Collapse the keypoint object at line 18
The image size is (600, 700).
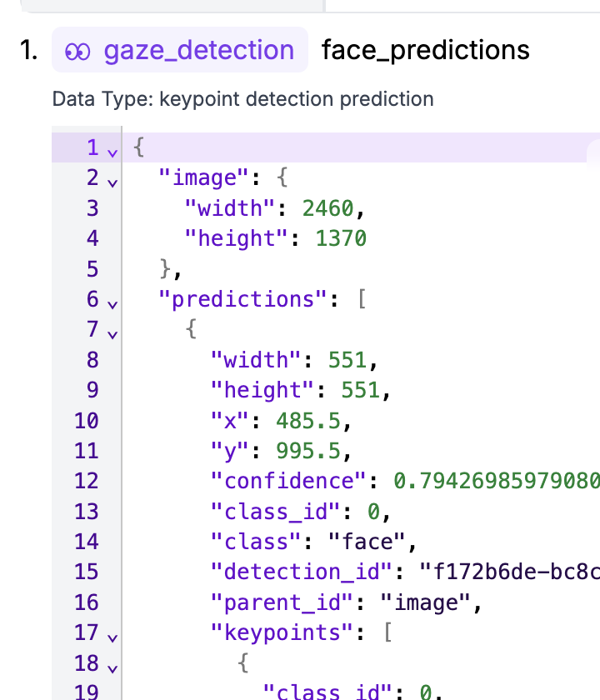pos(112,668)
